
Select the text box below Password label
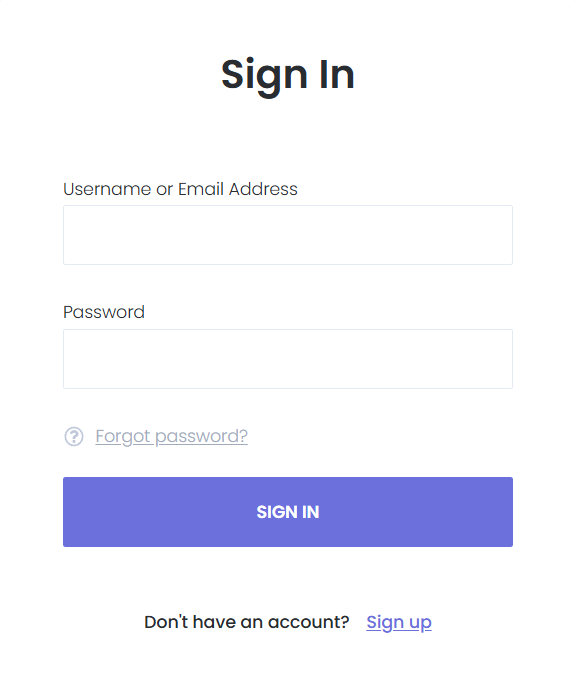click(x=288, y=359)
